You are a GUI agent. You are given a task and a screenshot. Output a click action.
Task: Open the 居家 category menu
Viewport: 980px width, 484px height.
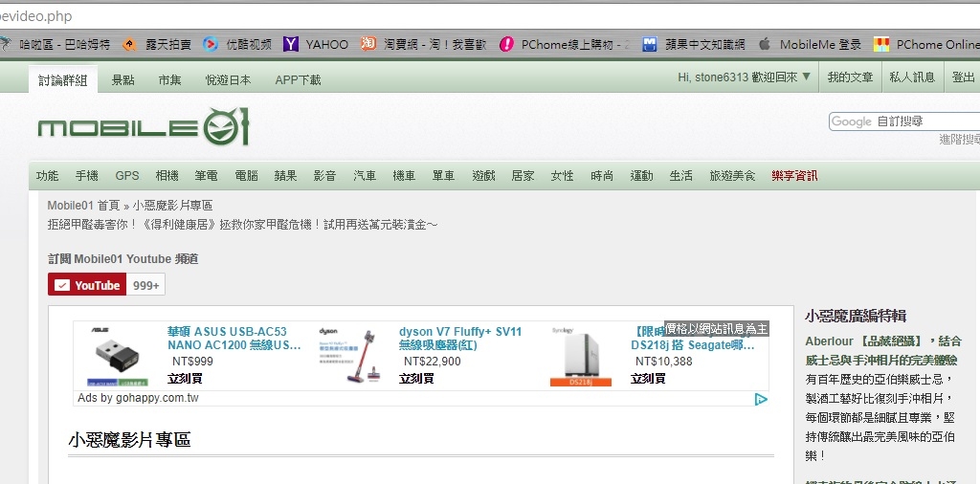[523, 176]
